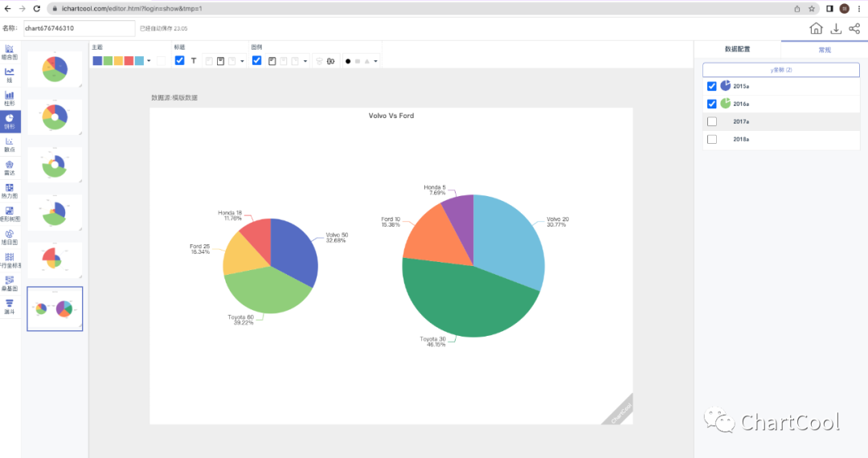Place the legend at top-right position
This screenshot has height=458, width=868.
[295, 61]
